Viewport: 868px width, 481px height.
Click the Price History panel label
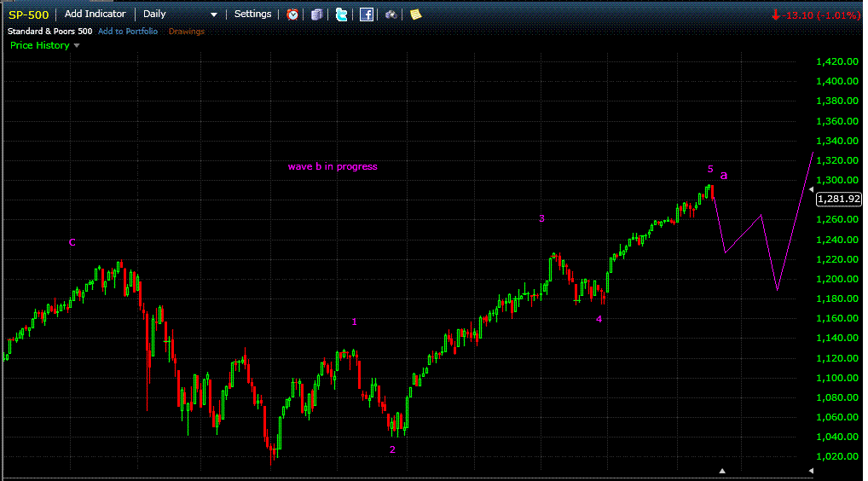(40, 45)
